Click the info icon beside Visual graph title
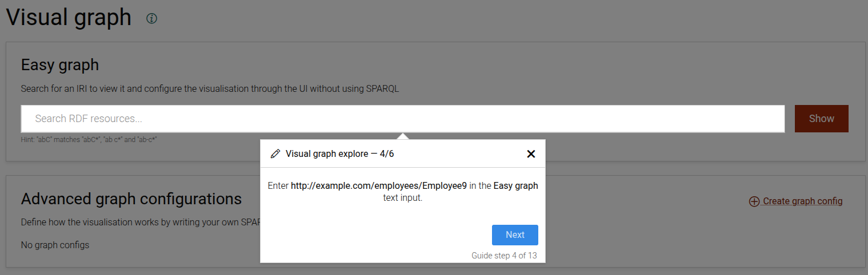Viewport: 868px width, 275px height. [151, 18]
